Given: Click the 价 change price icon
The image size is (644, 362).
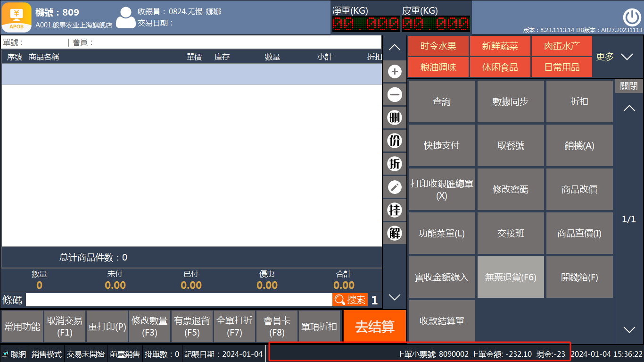Looking at the screenshot, I should point(395,140).
